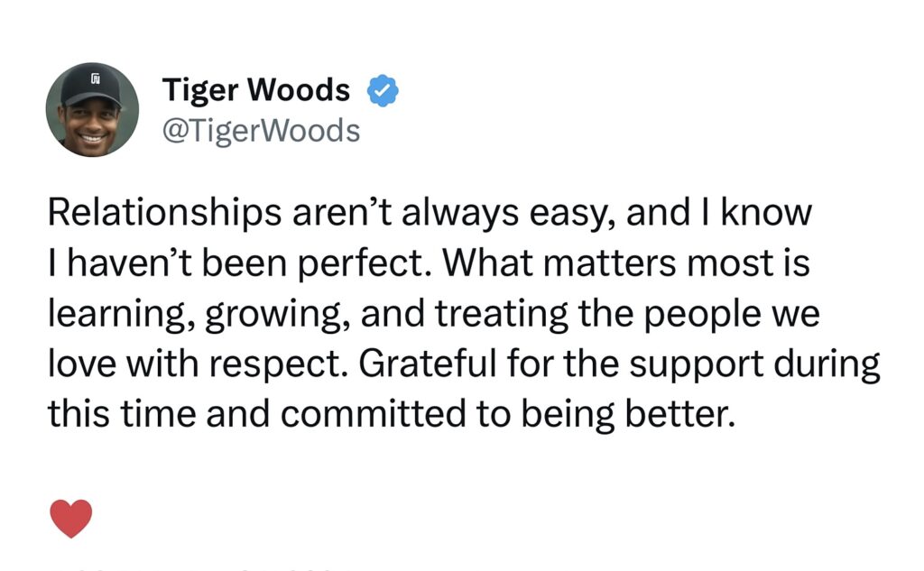Click the words "support during" in post
Viewport: 924px width, 571px height.
(x=754, y=364)
